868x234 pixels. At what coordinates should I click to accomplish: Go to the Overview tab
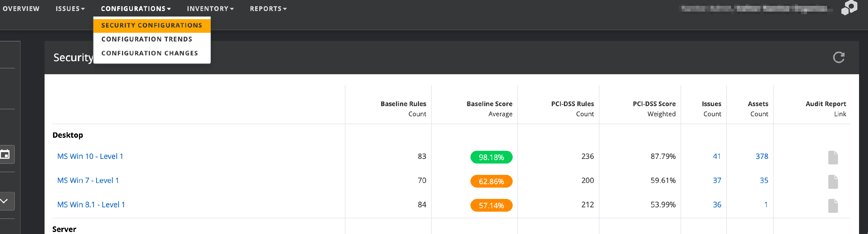click(x=21, y=9)
